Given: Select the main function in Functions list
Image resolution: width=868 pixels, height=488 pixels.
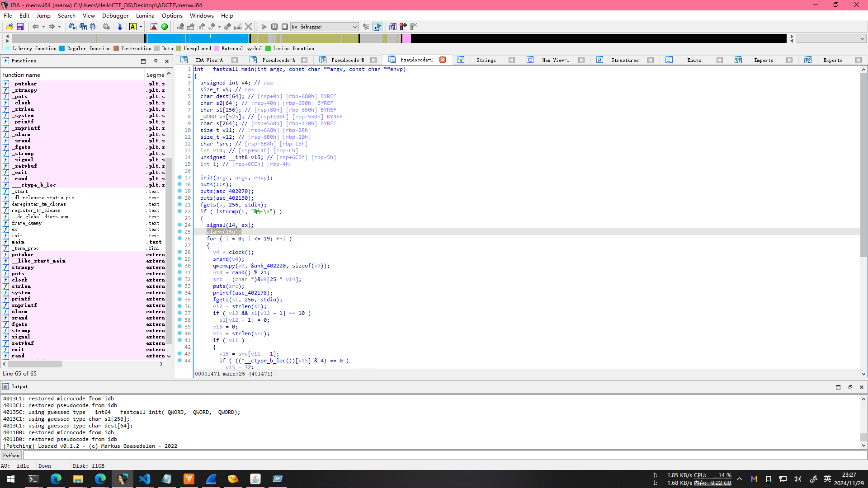Looking at the screenshot, I should pos(18,242).
